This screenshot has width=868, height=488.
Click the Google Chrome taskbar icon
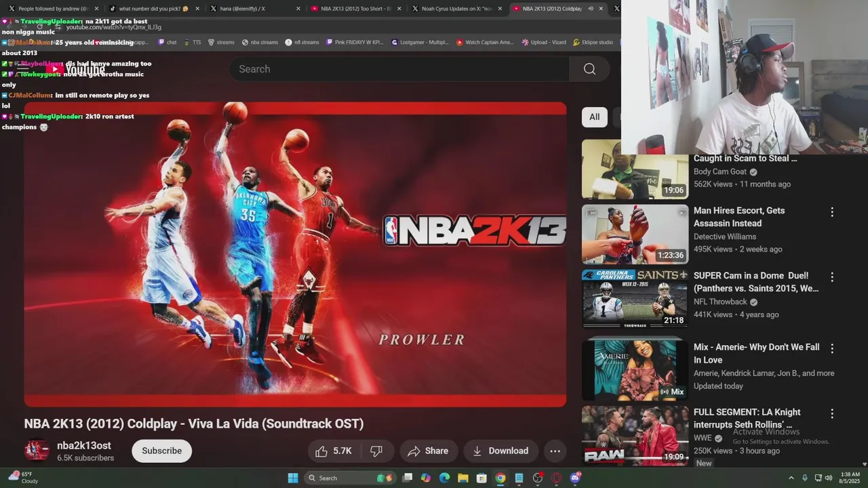(500, 478)
